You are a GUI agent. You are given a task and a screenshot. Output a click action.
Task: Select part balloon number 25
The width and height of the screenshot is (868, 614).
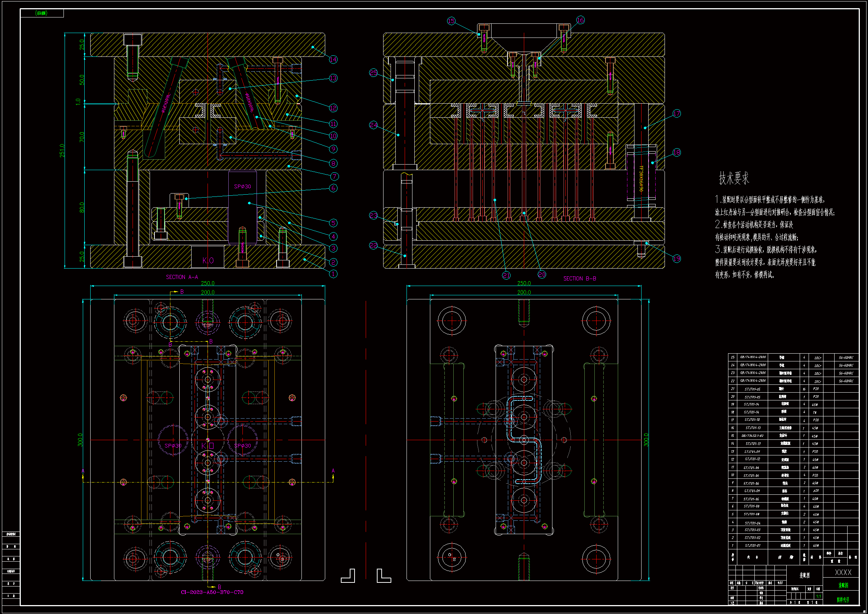click(373, 73)
